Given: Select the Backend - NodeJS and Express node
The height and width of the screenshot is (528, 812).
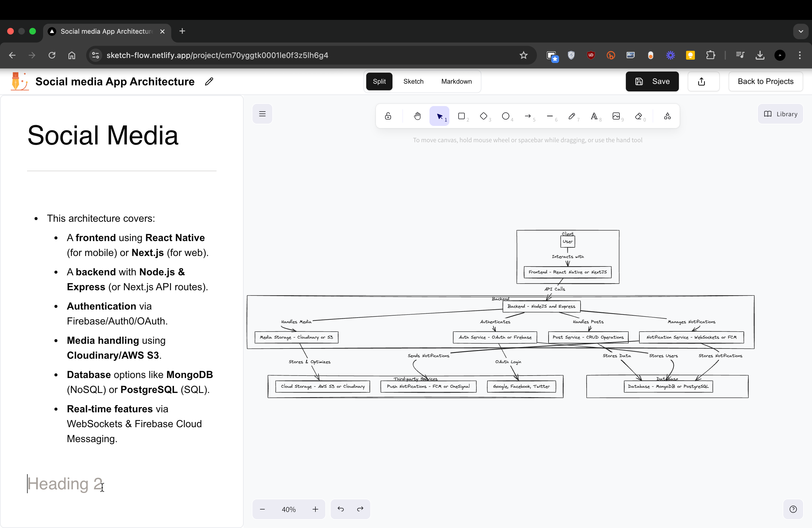Looking at the screenshot, I should pyautogui.click(x=541, y=306).
